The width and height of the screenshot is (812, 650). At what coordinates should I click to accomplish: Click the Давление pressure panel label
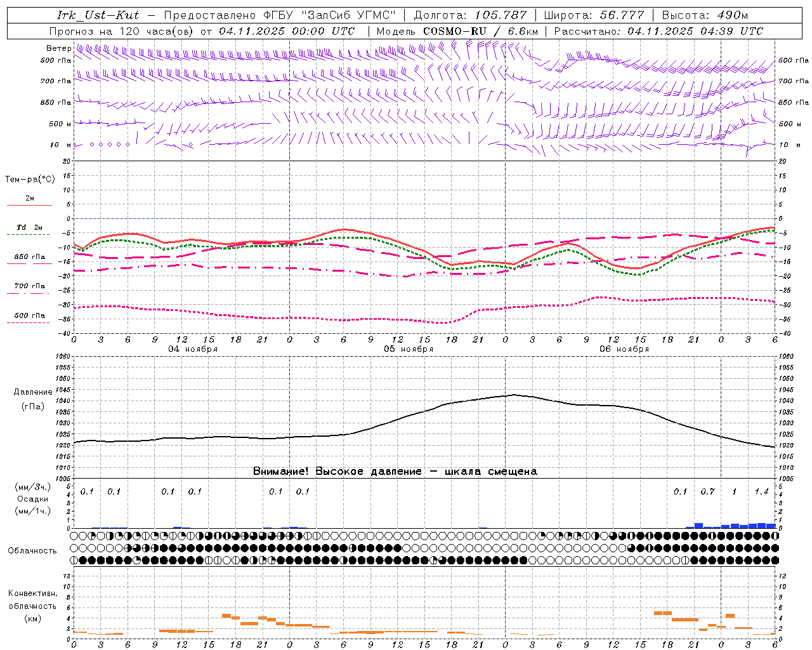pos(32,392)
